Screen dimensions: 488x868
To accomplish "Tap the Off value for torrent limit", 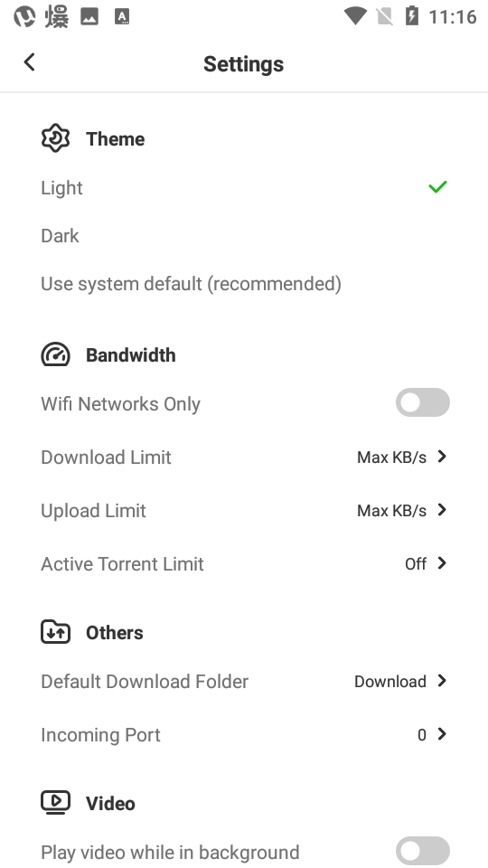I will point(416,563).
